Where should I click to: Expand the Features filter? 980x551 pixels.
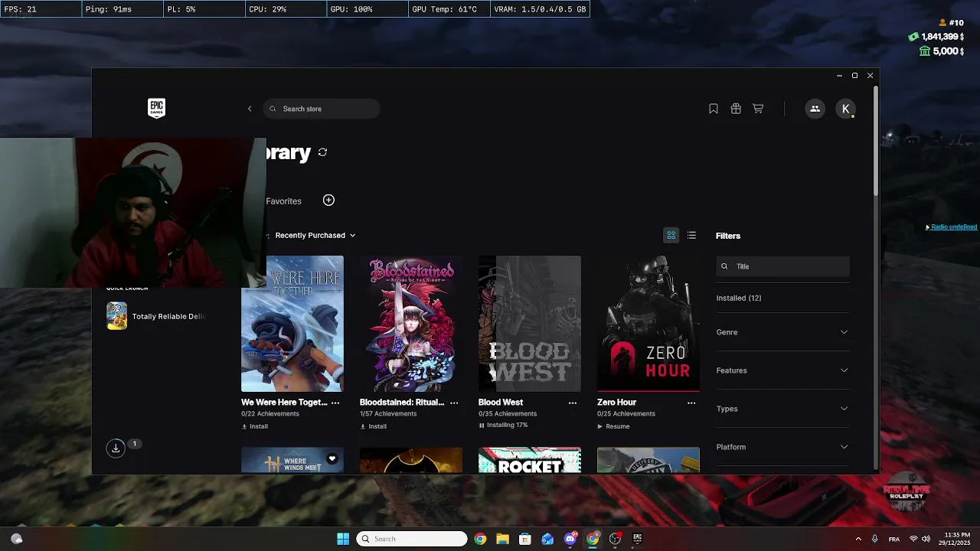tap(782, 370)
